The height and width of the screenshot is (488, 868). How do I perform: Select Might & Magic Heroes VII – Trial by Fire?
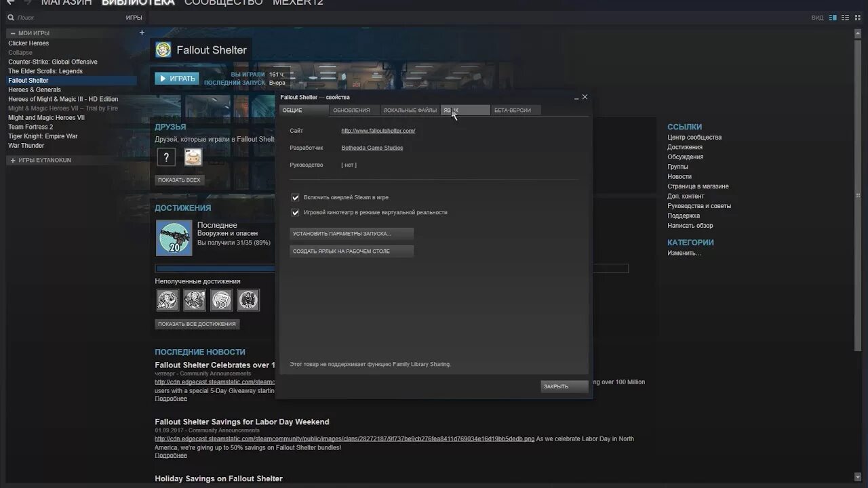[x=63, y=108]
